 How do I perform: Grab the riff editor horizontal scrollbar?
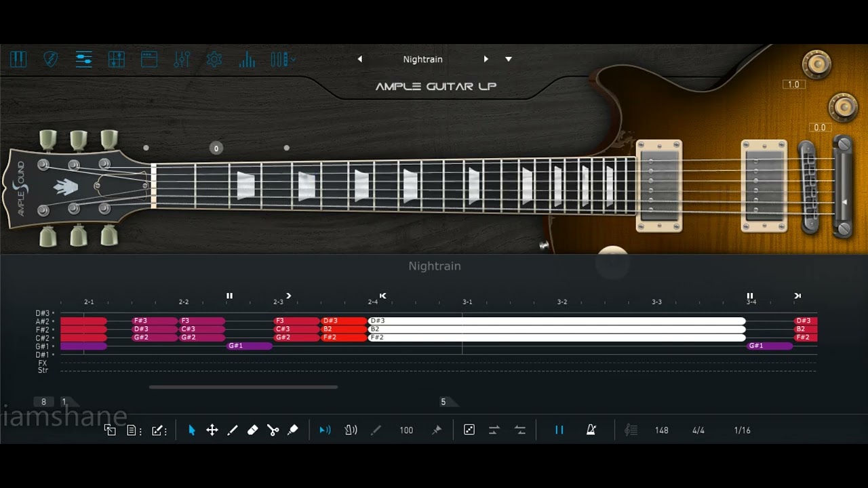[243, 387]
